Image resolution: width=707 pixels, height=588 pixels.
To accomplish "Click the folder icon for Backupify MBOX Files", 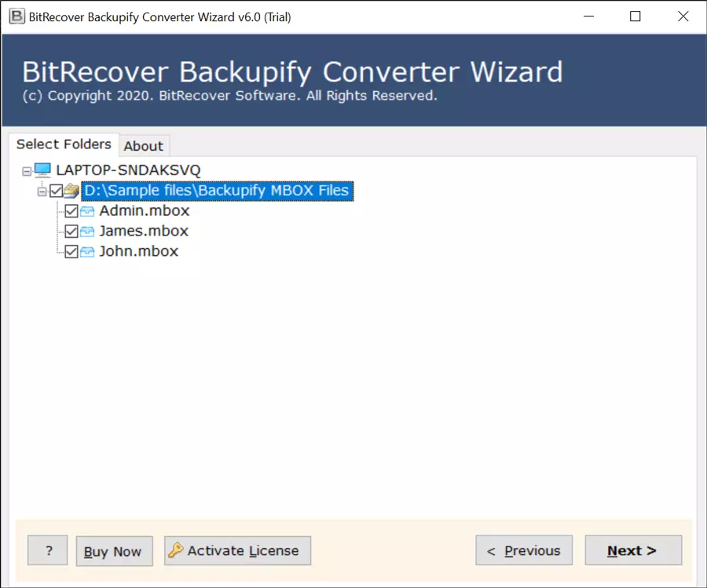I will click(x=71, y=191).
